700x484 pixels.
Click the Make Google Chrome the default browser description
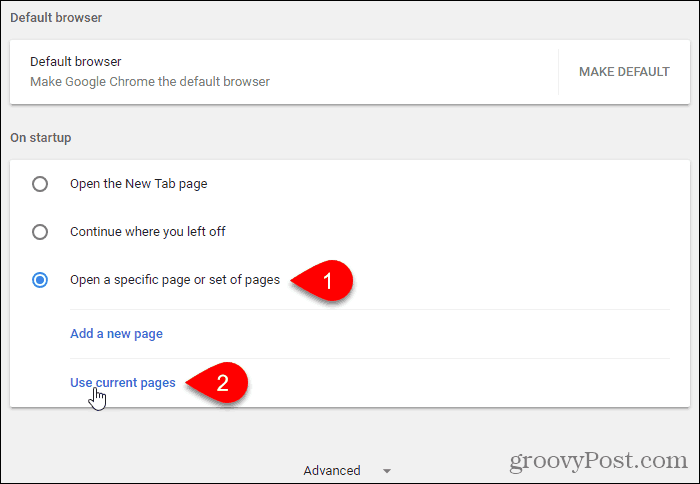coord(150,82)
